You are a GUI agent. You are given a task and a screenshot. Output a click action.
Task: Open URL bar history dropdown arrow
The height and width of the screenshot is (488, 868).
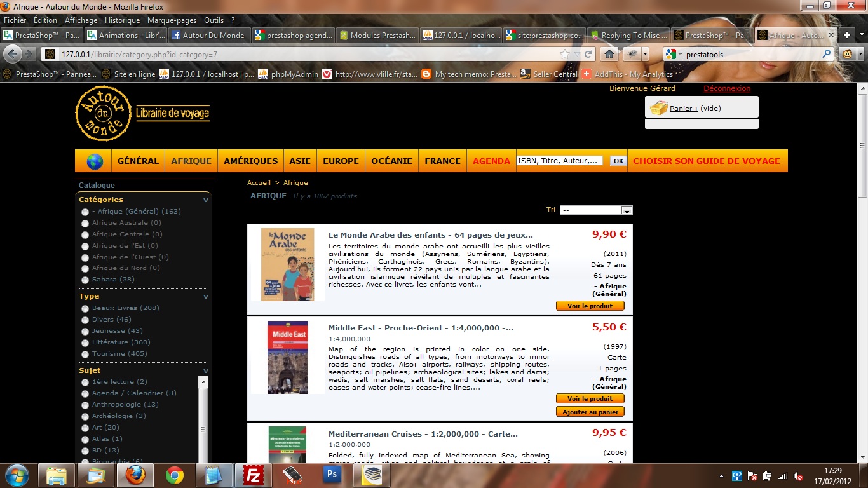[x=576, y=54]
